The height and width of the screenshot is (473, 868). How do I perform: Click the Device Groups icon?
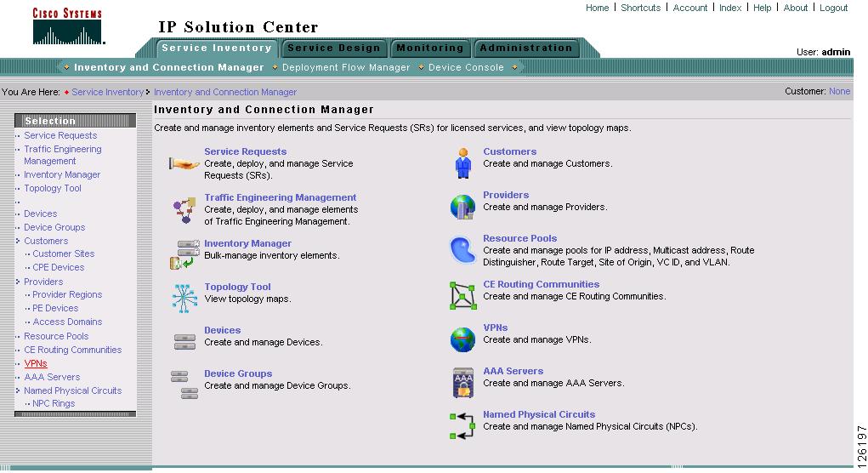click(x=184, y=385)
